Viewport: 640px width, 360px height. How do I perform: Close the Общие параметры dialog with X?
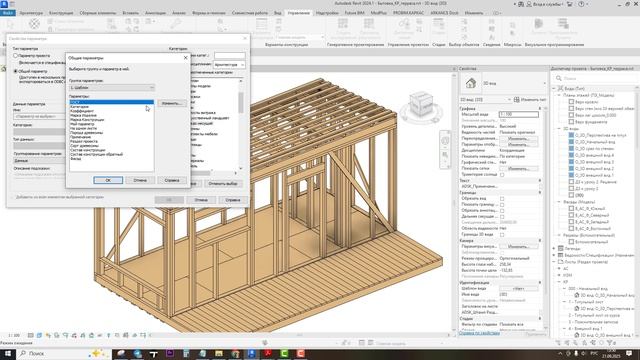coord(186,58)
